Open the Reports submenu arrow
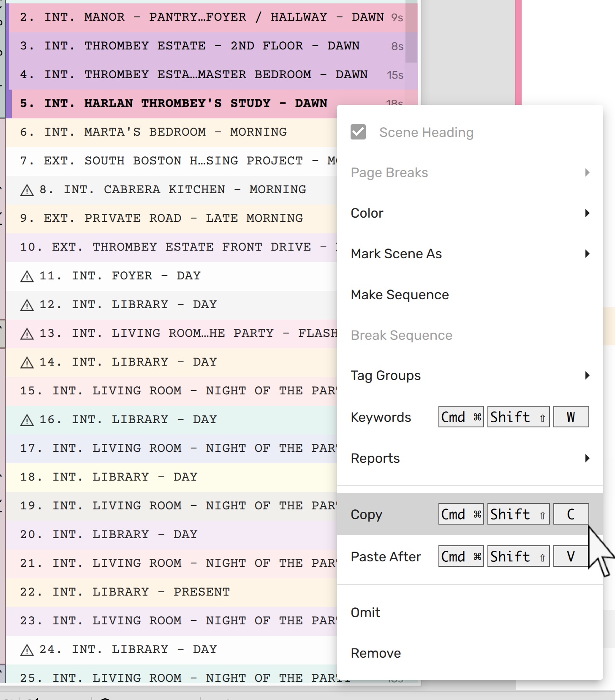615x700 pixels. [587, 458]
